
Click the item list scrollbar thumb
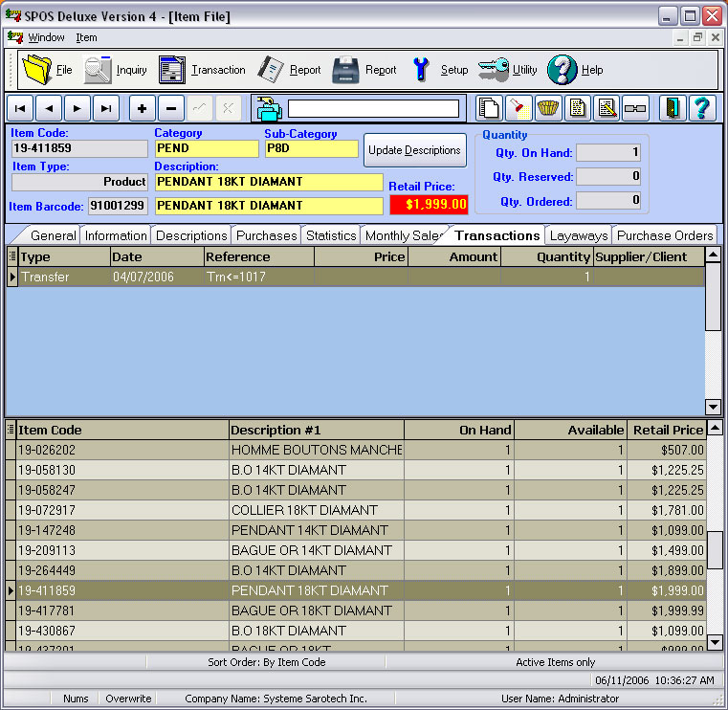715,549
